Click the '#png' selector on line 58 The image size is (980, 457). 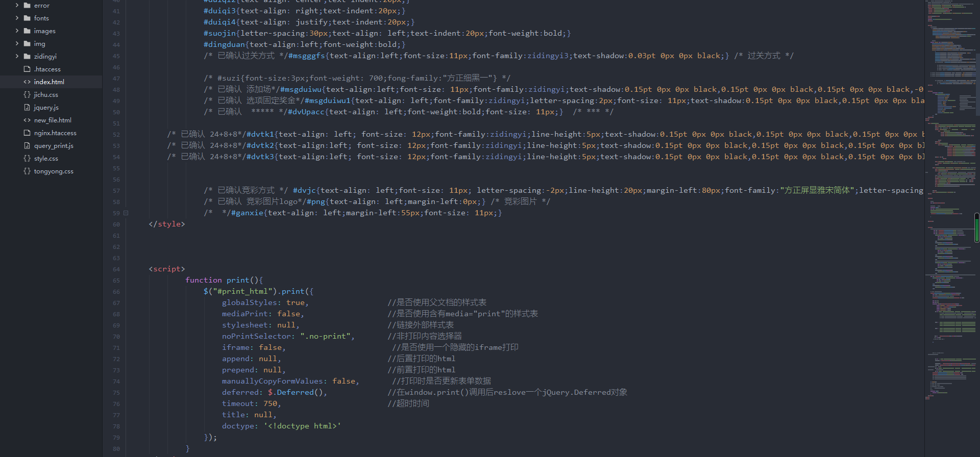tap(316, 201)
